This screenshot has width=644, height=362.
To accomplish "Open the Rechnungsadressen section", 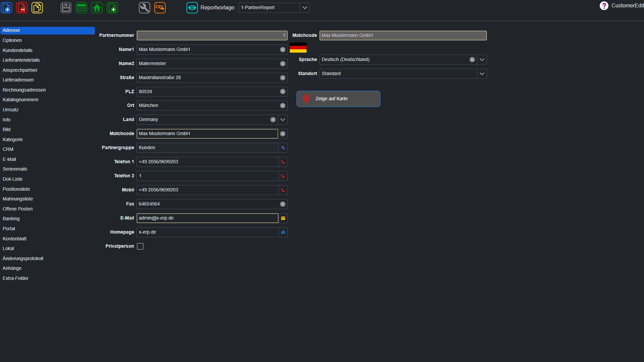I will 24,90.
